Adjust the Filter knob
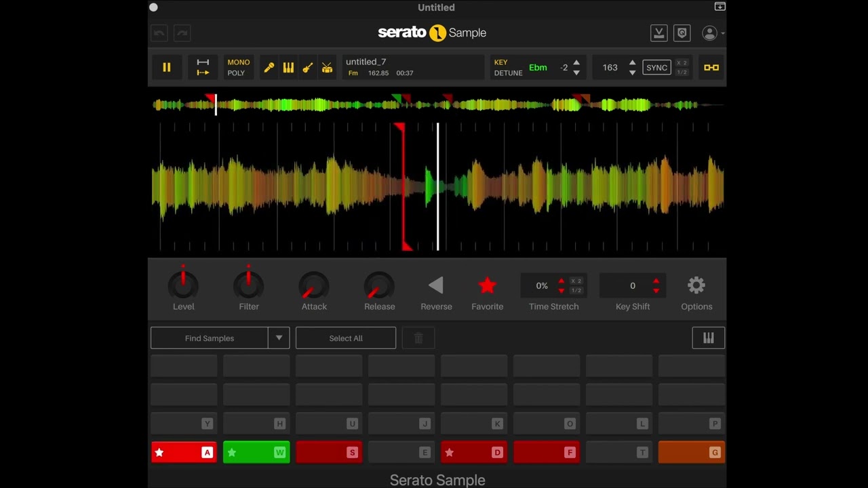This screenshot has width=868, height=488. 249,285
